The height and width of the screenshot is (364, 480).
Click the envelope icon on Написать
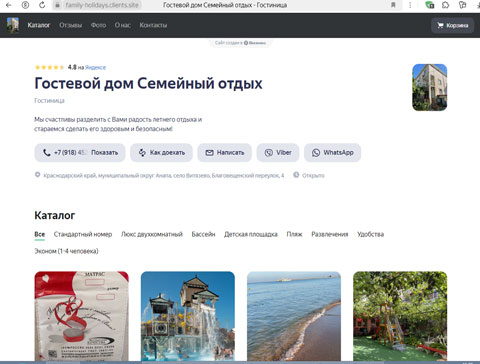tap(209, 153)
